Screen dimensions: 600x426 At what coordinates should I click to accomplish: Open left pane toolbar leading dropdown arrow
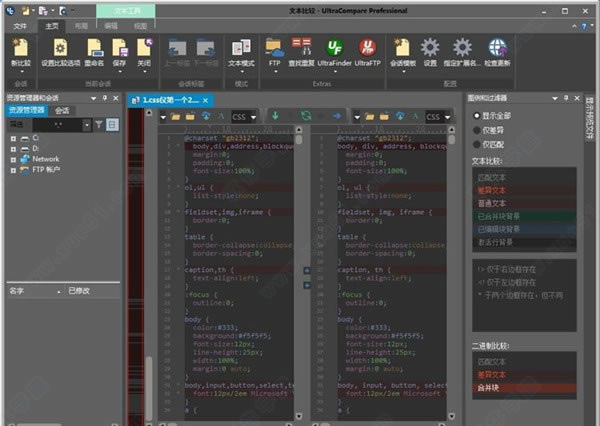[163, 117]
